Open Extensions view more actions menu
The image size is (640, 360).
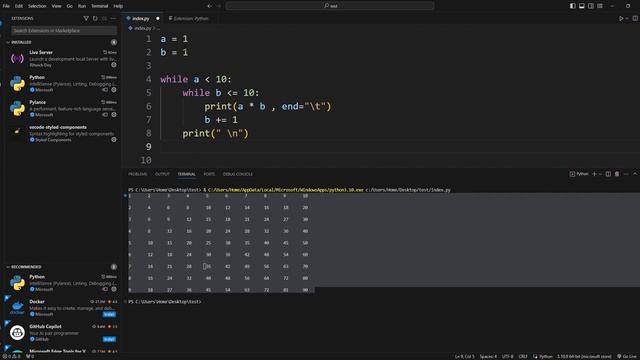pyautogui.click(x=113, y=18)
